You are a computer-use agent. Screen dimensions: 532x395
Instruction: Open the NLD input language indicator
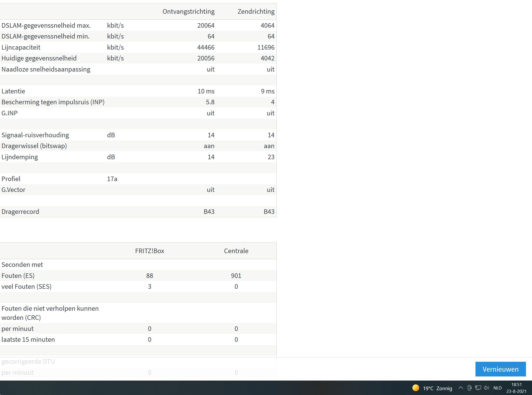[497, 388]
